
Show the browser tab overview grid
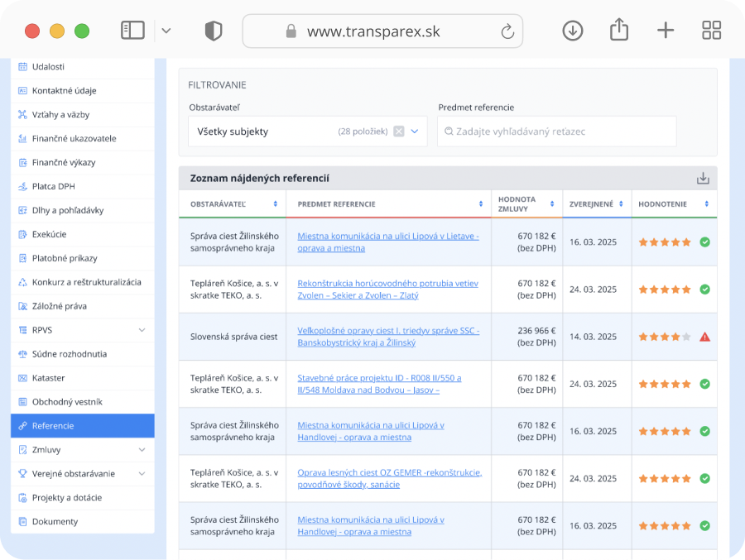(711, 31)
